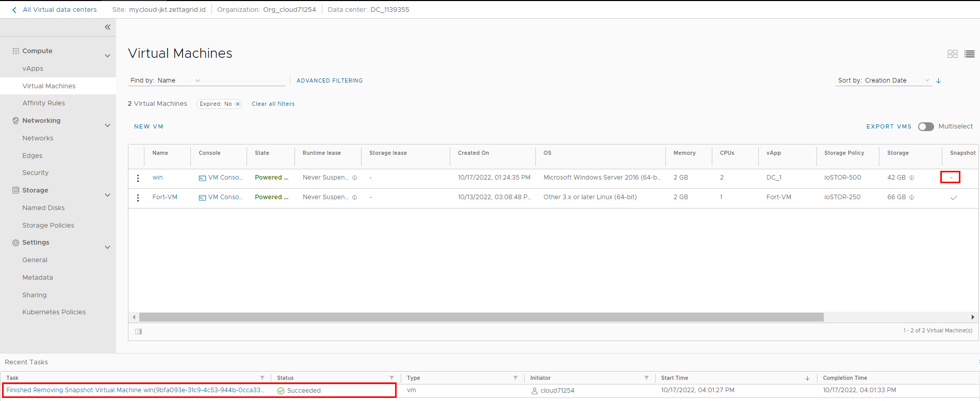Open Kubernetes Policies page

click(54, 312)
